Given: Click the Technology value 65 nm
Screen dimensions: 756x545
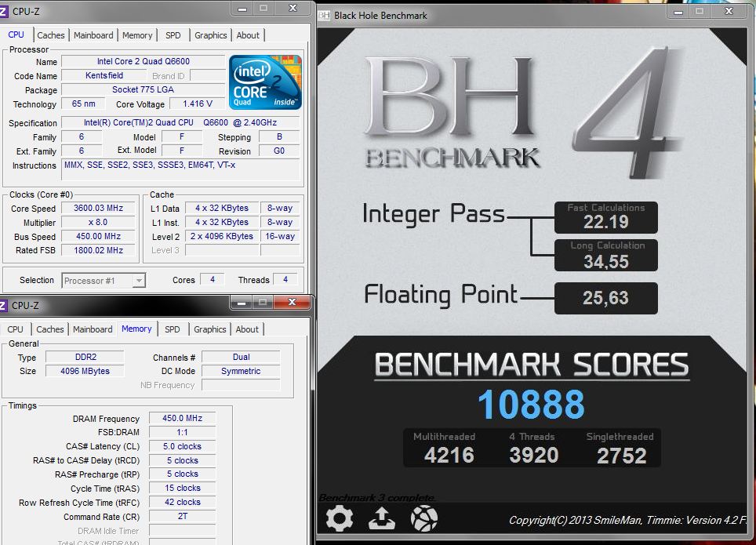Looking at the screenshot, I should (x=83, y=104).
